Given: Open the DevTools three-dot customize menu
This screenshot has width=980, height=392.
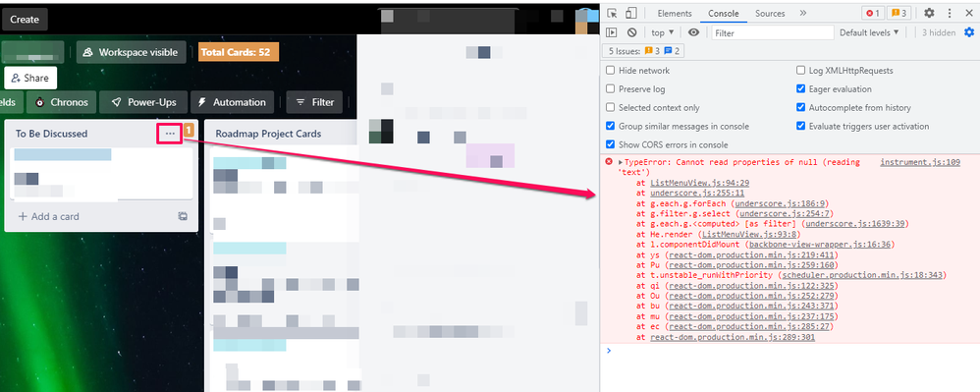Looking at the screenshot, I should point(950,13).
